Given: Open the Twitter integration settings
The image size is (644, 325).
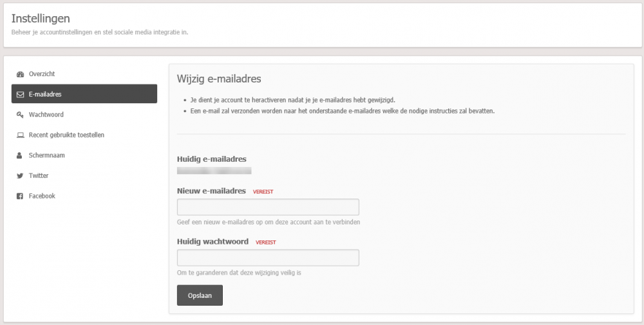Looking at the screenshot, I should pos(39,175).
